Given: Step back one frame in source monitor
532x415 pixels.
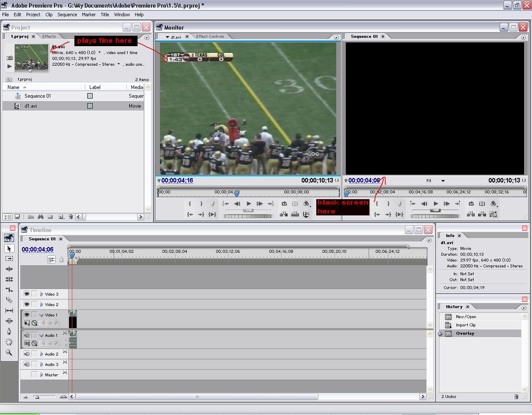Looking at the screenshot, I should point(237,203).
